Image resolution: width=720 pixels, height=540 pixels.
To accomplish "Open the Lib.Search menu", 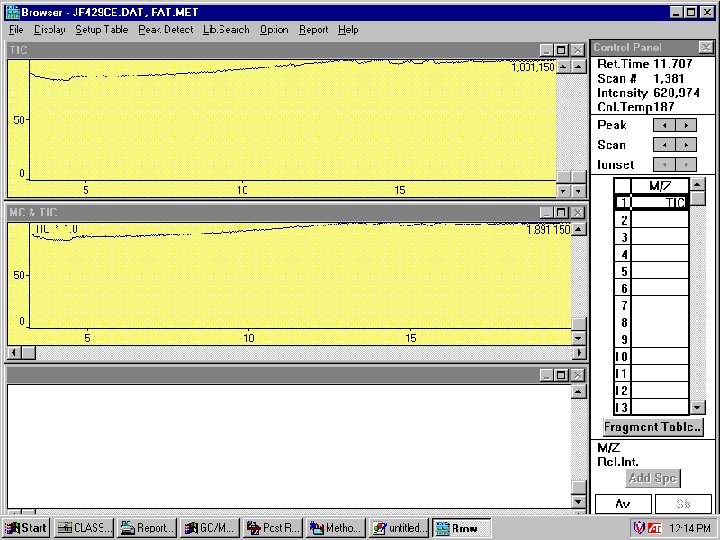I will pyautogui.click(x=226, y=29).
